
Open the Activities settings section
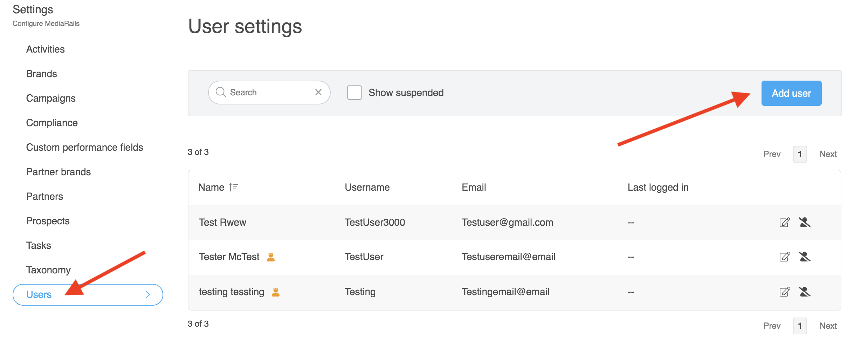[46, 49]
